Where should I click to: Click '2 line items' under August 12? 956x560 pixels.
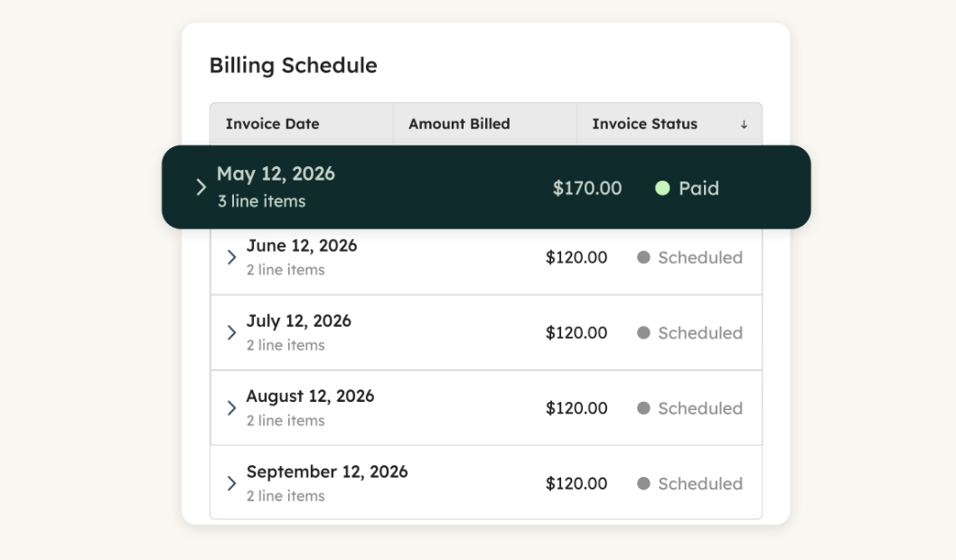286,421
